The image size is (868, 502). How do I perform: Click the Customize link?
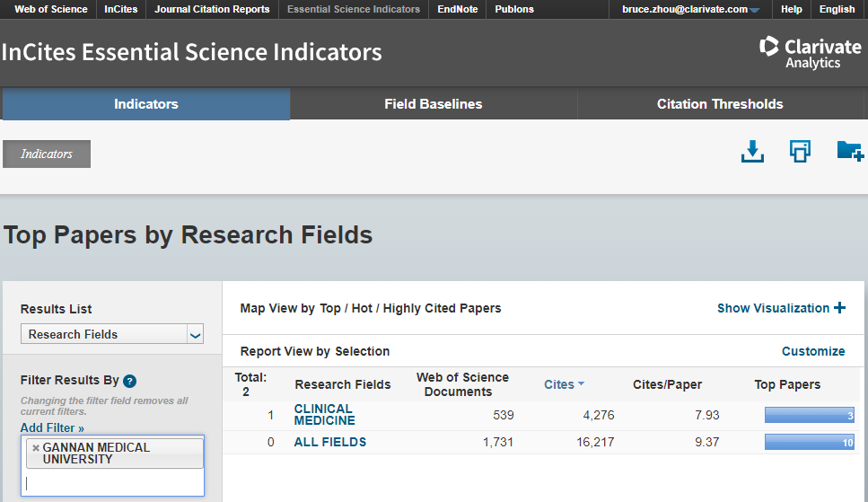(x=812, y=351)
